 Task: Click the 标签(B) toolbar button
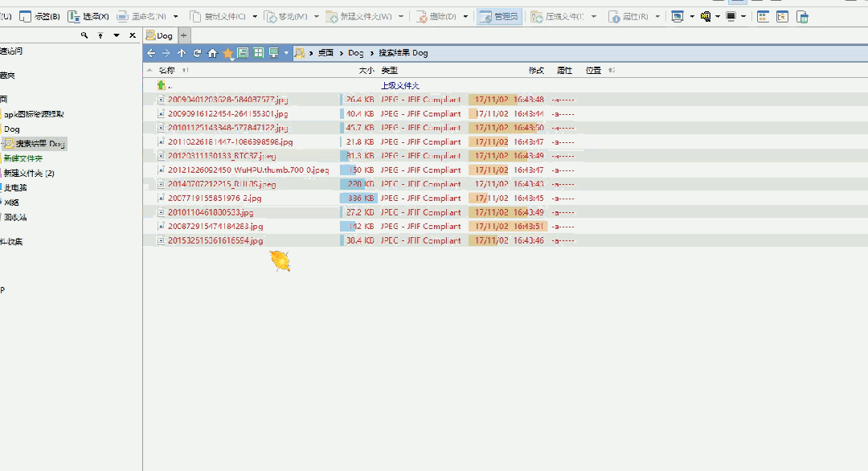pyautogui.click(x=39, y=17)
